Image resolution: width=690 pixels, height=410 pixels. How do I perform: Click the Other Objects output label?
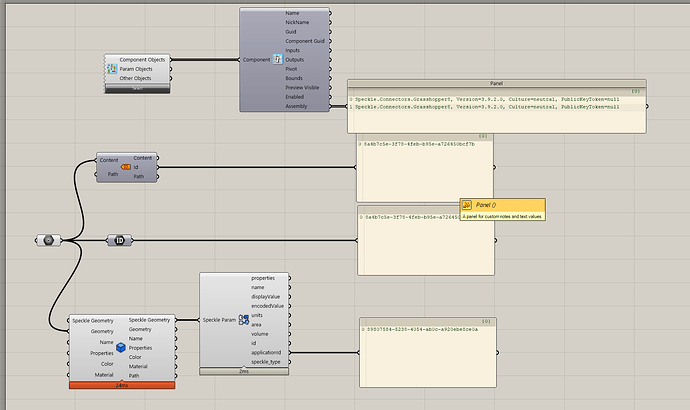pyautogui.click(x=135, y=78)
